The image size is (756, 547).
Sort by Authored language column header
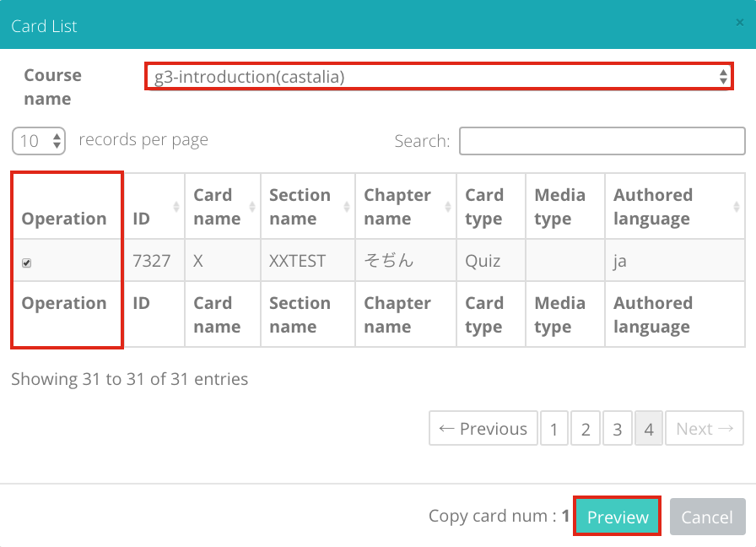(x=675, y=207)
